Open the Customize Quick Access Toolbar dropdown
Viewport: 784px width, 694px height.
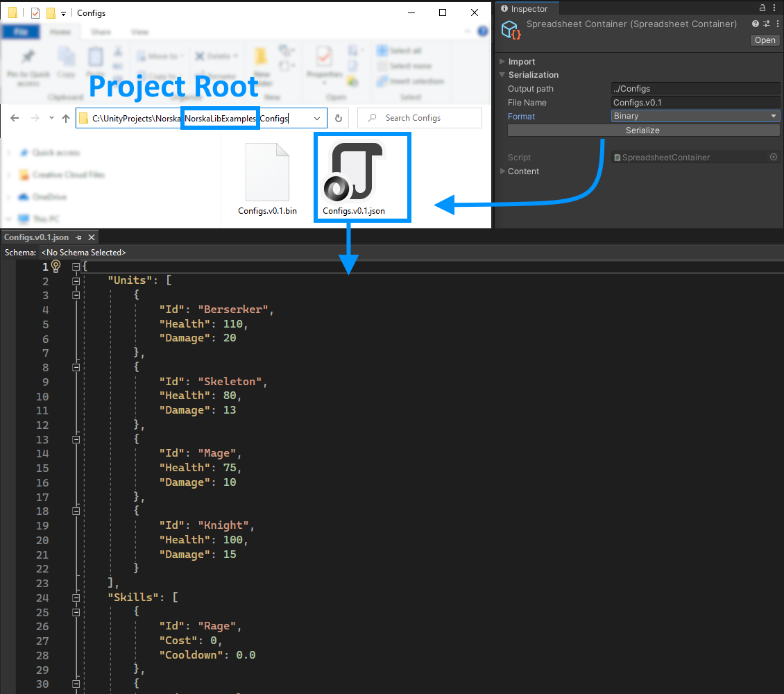(64, 13)
